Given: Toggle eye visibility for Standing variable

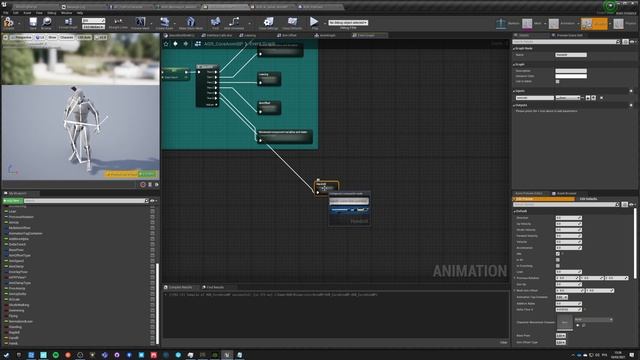Looking at the screenshot, I should (152, 327).
